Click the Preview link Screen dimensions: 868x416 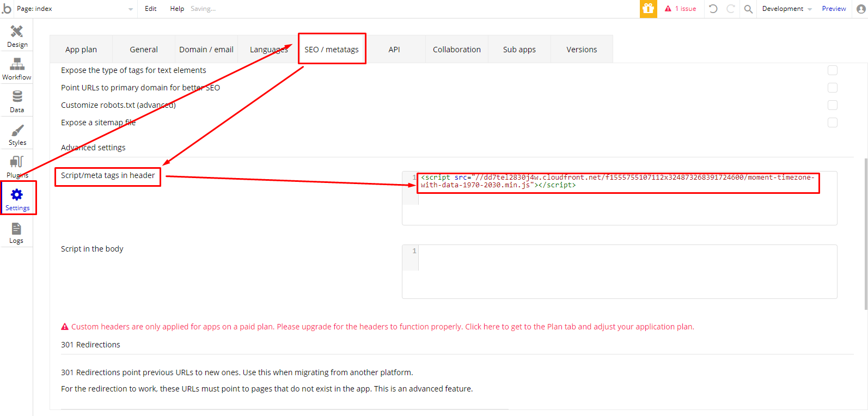pos(834,9)
